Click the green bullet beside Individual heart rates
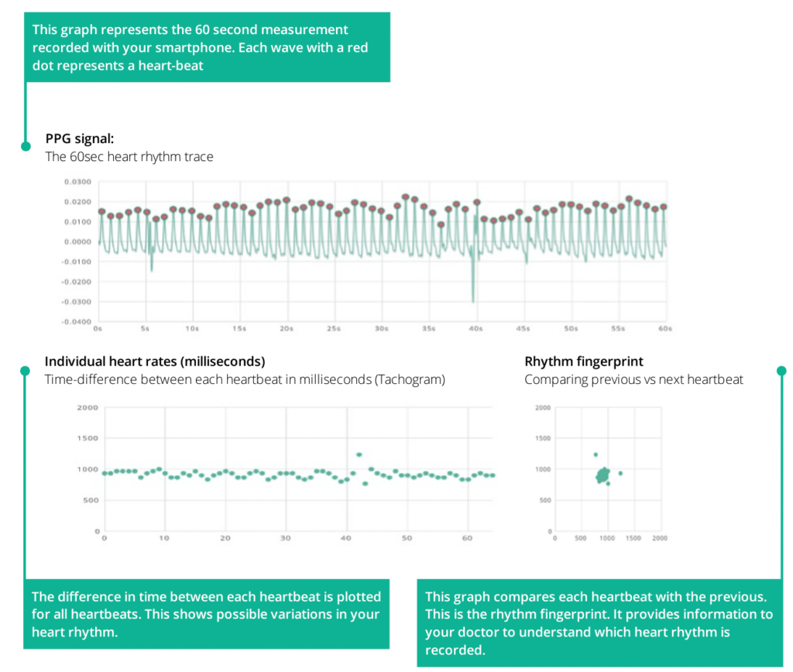The image size is (793, 672). tap(26, 369)
